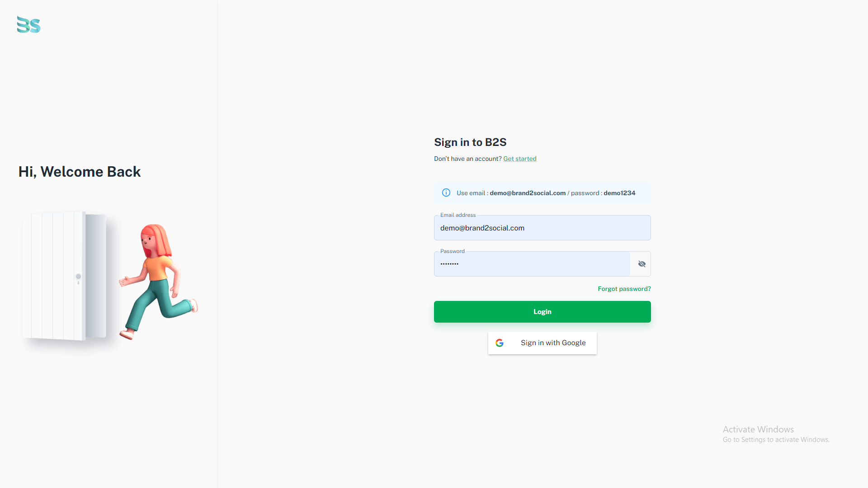Click the Sign in with Google text
This screenshot has height=488, width=868.
[x=553, y=343]
